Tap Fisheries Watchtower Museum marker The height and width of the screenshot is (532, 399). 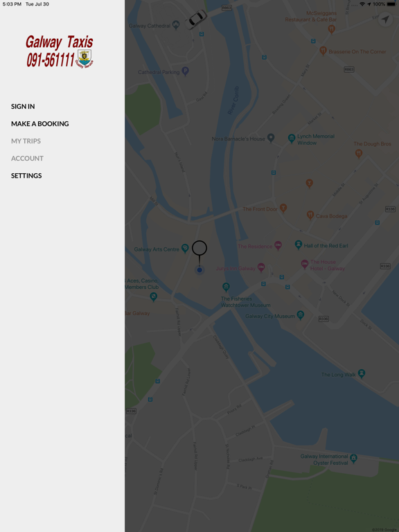226,287
